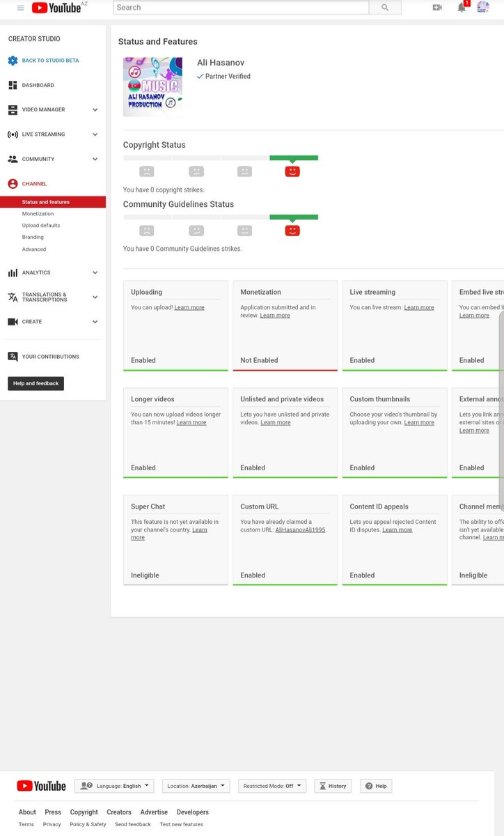This screenshot has width=504, height=836.
Task: Open the Restricted Mode: Off dropdown
Action: click(x=272, y=786)
